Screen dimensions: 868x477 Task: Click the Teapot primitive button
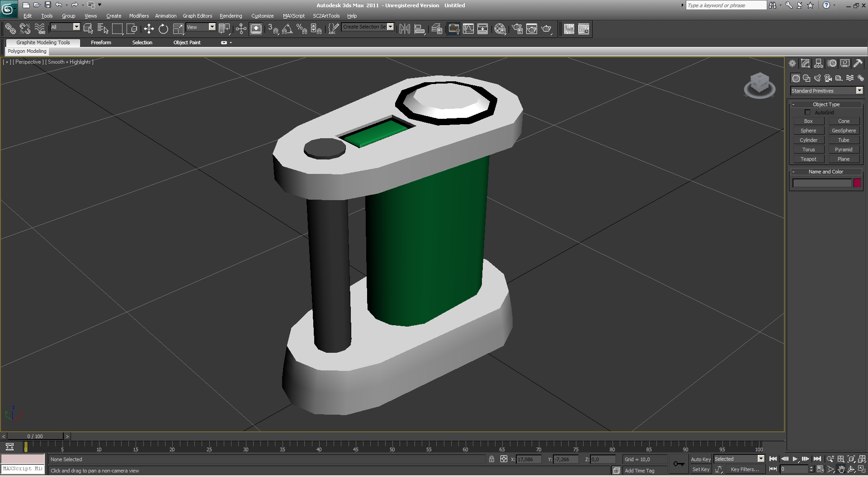point(808,159)
